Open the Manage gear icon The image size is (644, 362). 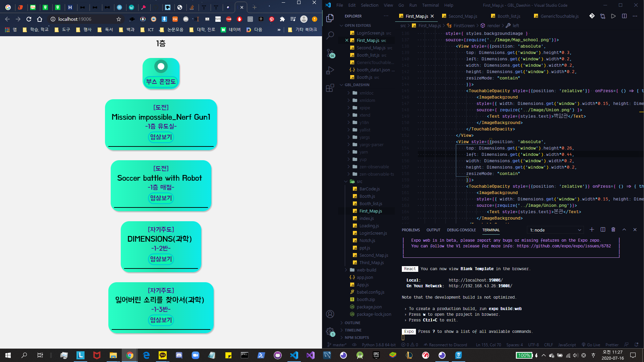(330, 331)
